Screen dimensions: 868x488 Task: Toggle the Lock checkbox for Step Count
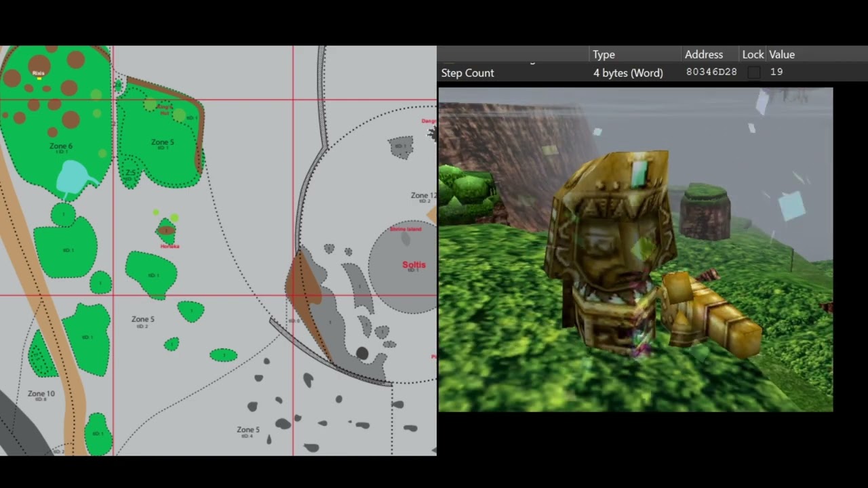[x=753, y=73]
